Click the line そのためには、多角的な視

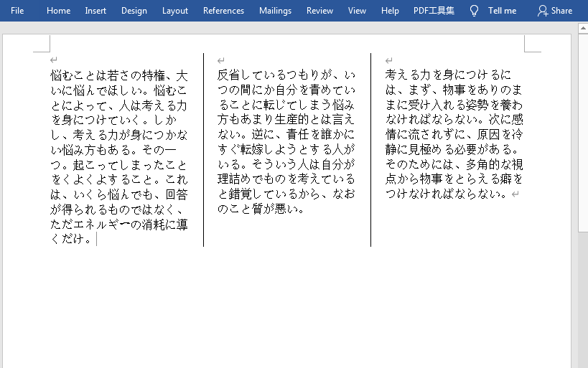tap(454, 164)
